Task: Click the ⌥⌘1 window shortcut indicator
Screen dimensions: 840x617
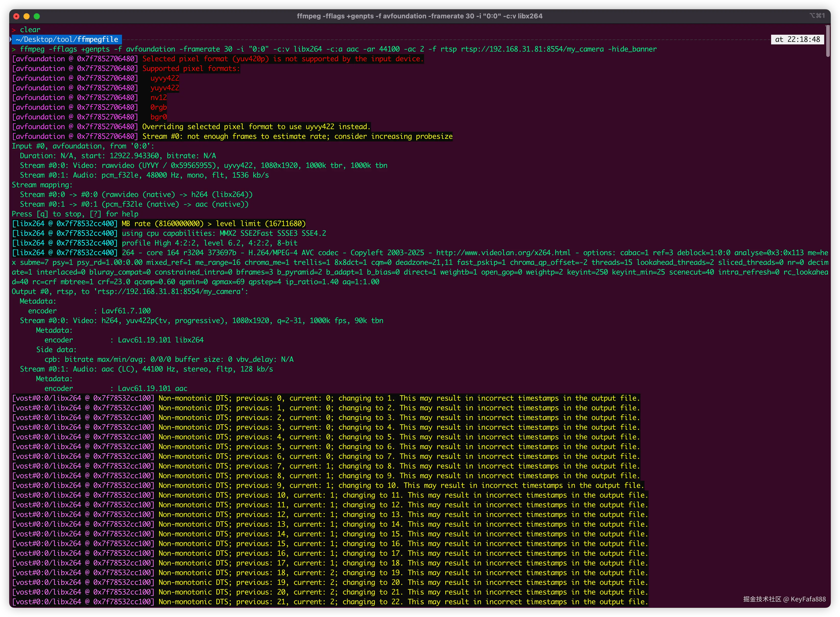Action: click(x=817, y=16)
